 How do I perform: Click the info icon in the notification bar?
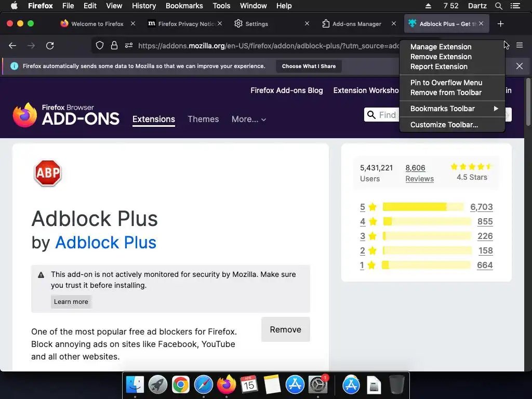pyautogui.click(x=14, y=66)
